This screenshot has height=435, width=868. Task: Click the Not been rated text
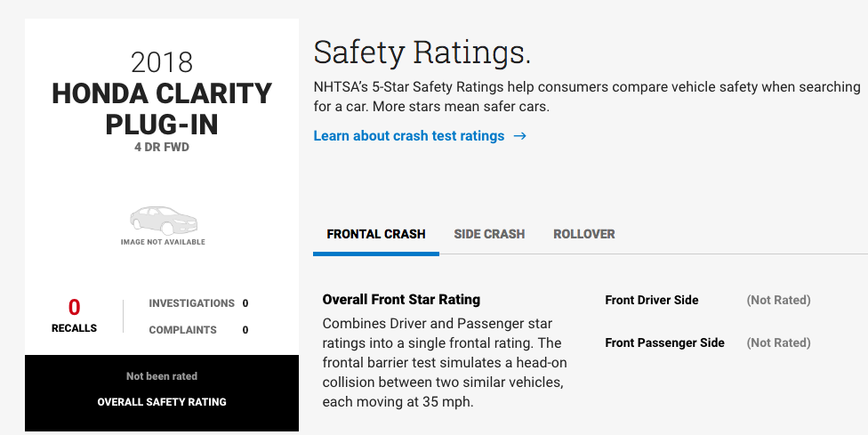coord(162,376)
